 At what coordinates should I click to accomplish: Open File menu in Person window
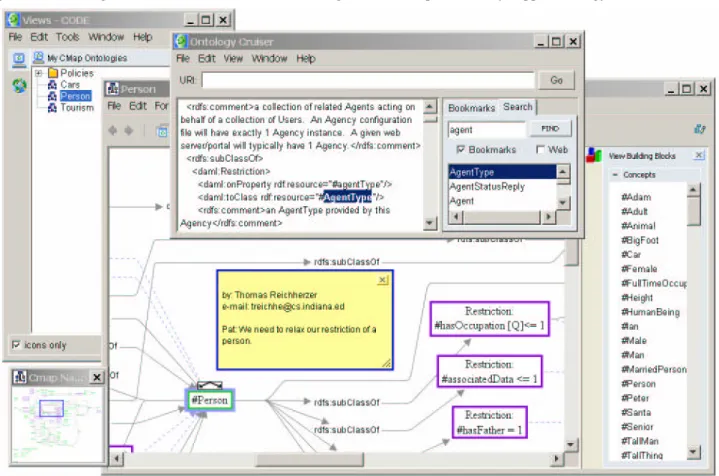(114, 106)
